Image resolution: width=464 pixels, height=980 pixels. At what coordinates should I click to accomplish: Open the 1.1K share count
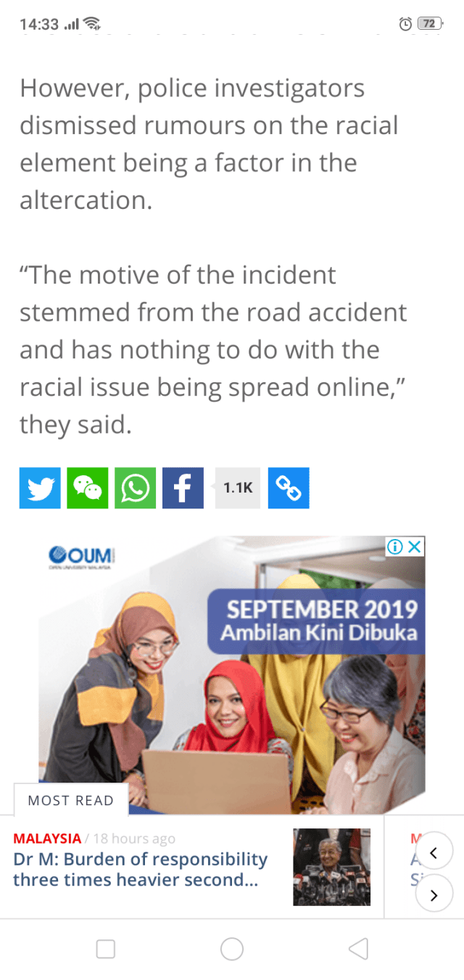(x=238, y=488)
